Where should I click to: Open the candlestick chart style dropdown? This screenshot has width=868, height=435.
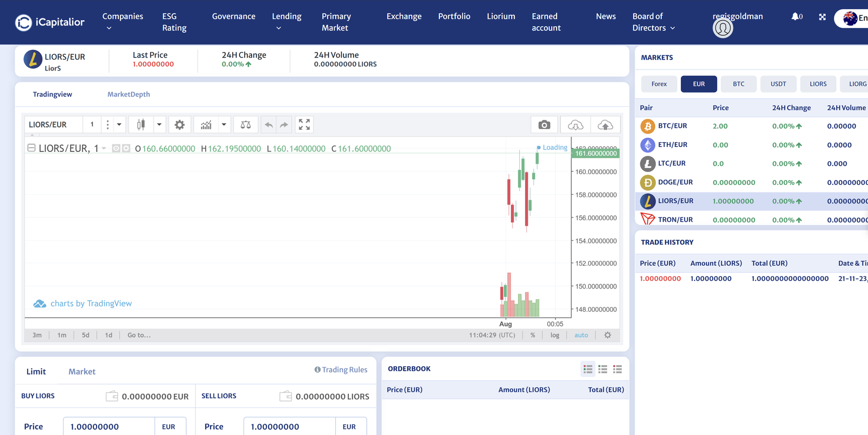pyautogui.click(x=159, y=125)
